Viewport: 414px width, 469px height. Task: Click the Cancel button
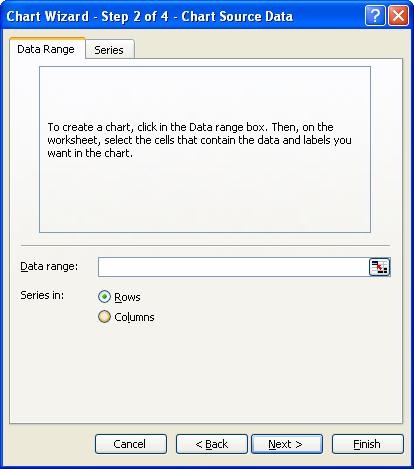(x=131, y=444)
